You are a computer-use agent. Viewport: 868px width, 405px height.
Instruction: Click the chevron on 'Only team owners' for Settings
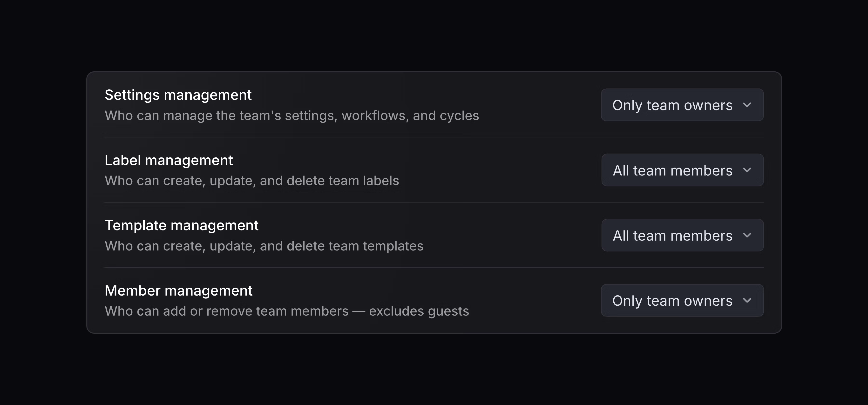click(x=747, y=105)
